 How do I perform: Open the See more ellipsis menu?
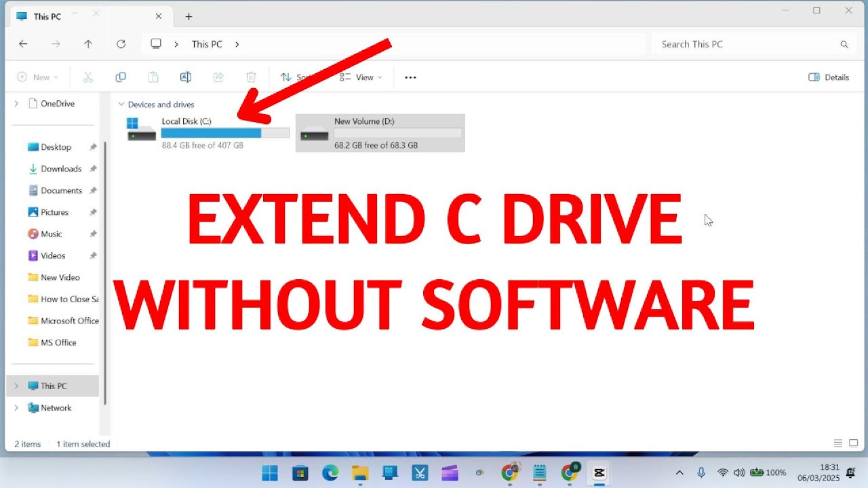(x=410, y=77)
